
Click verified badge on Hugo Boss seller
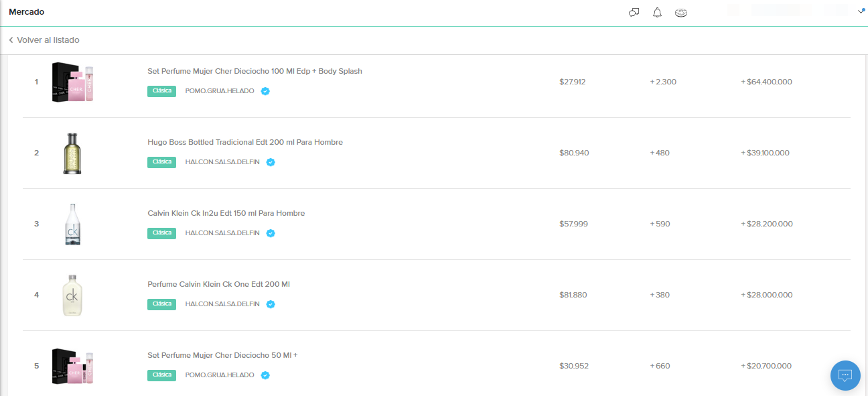pyautogui.click(x=271, y=162)
